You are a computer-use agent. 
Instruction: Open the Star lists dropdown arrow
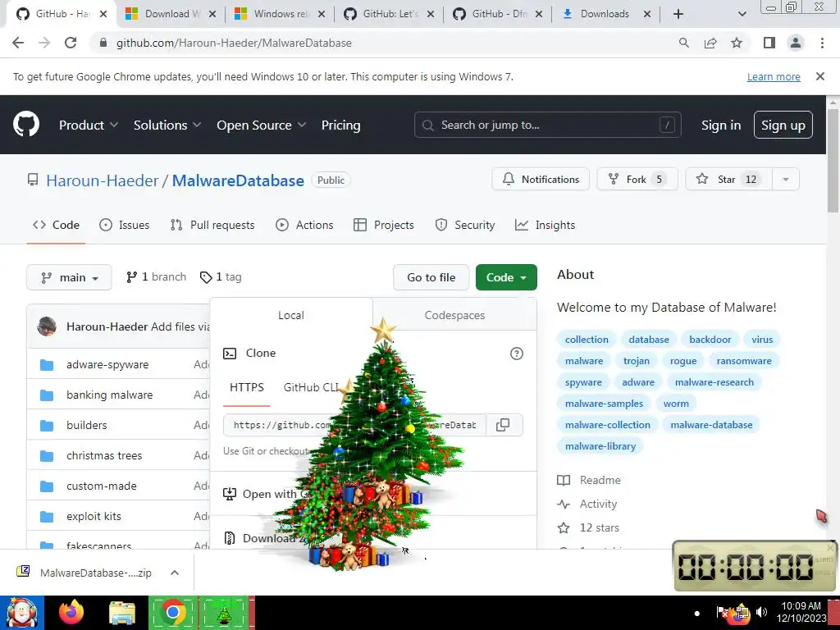785,180
